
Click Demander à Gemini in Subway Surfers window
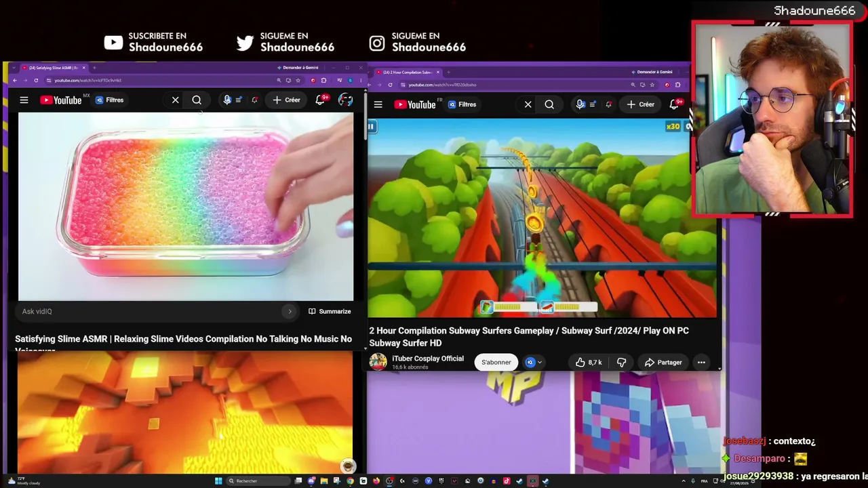pyautogui.click(x=652, y=72)
